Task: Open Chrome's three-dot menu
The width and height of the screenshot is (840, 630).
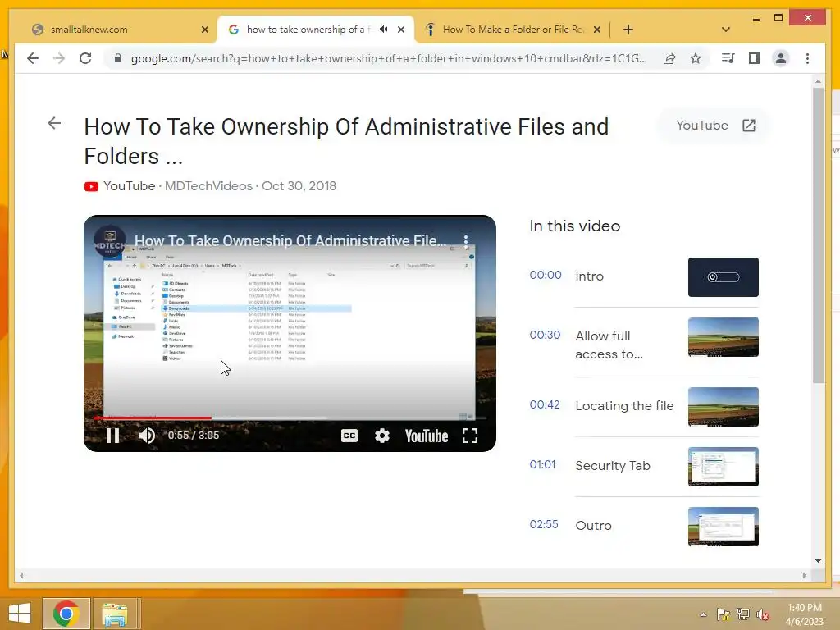Action: [807, 58]
